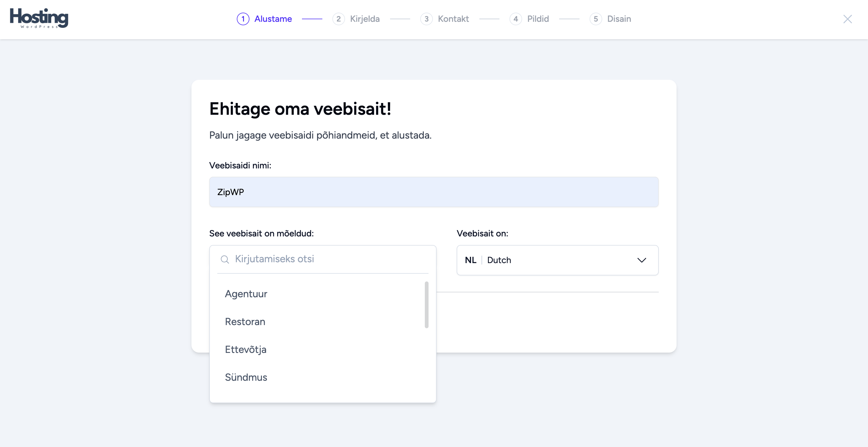868x447 pixels.
Task: Click the Hosting WordPress logo
Action: coord(39,18)
